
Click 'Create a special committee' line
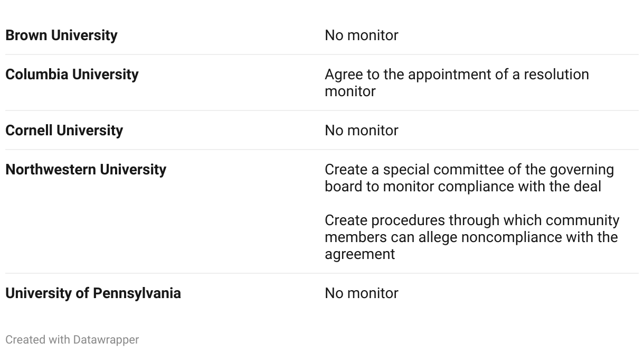click(x=469, y=170)
